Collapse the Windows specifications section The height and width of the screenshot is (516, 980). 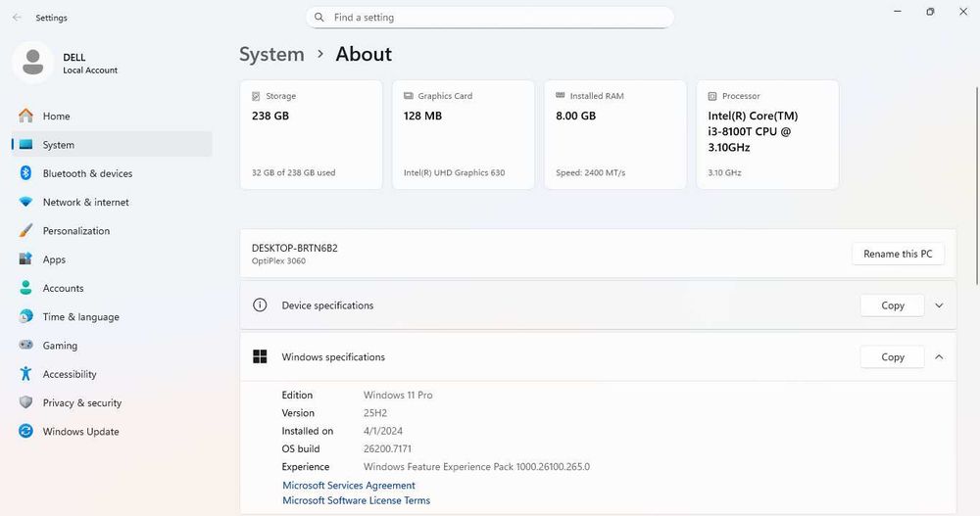939,357
